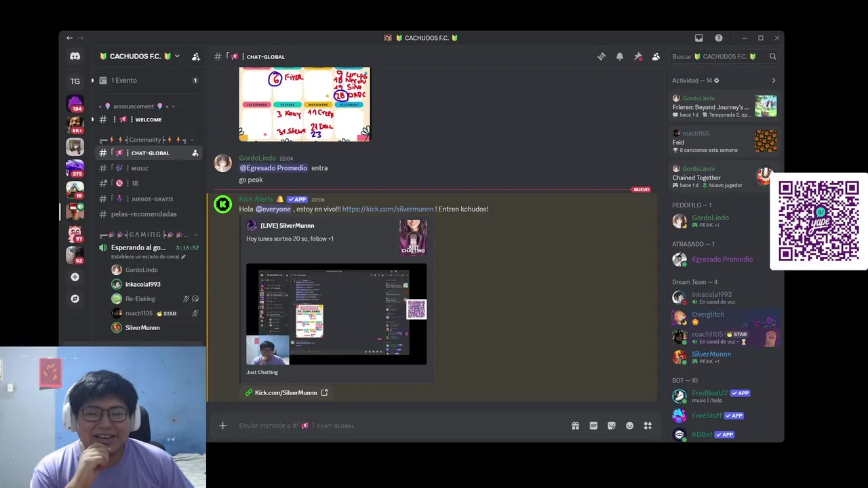
Task: Open the WELCOME channel
Action: [x=149, y=119]
